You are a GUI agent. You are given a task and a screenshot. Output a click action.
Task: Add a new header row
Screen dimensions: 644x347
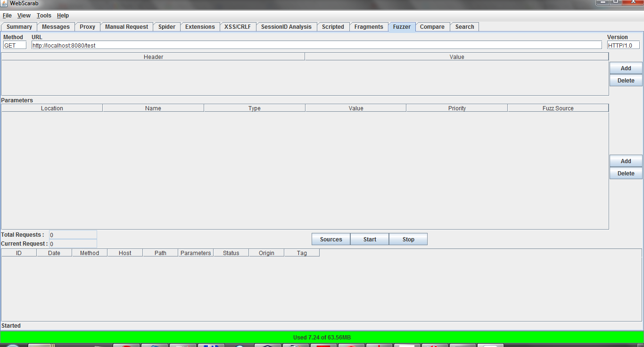point(626,68)
